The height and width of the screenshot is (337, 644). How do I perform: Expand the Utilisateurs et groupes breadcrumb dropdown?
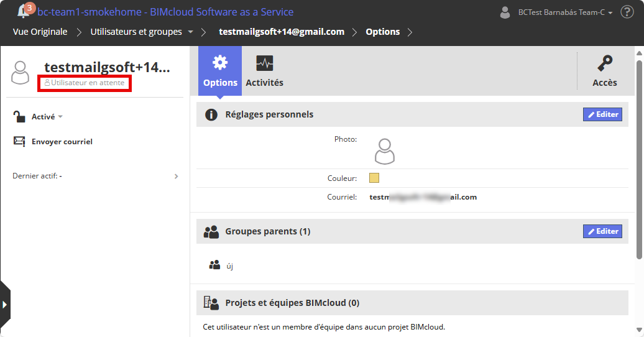tap(190, 32)
